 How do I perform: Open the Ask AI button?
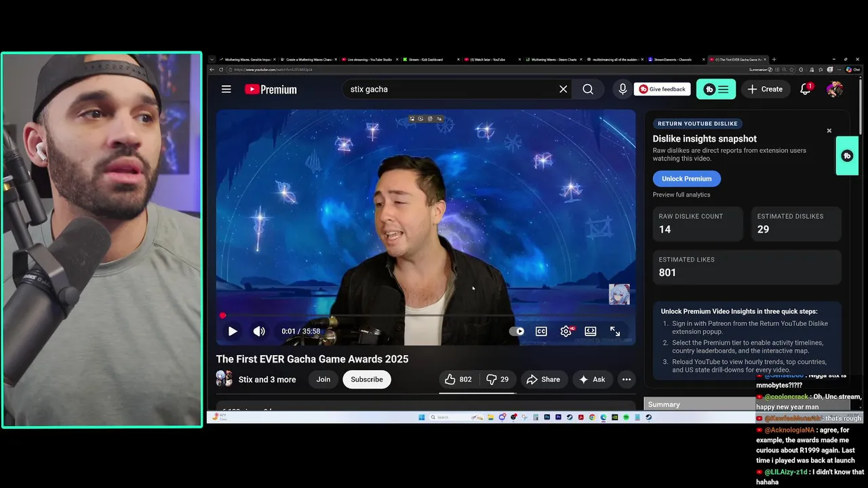coord(592,380)
